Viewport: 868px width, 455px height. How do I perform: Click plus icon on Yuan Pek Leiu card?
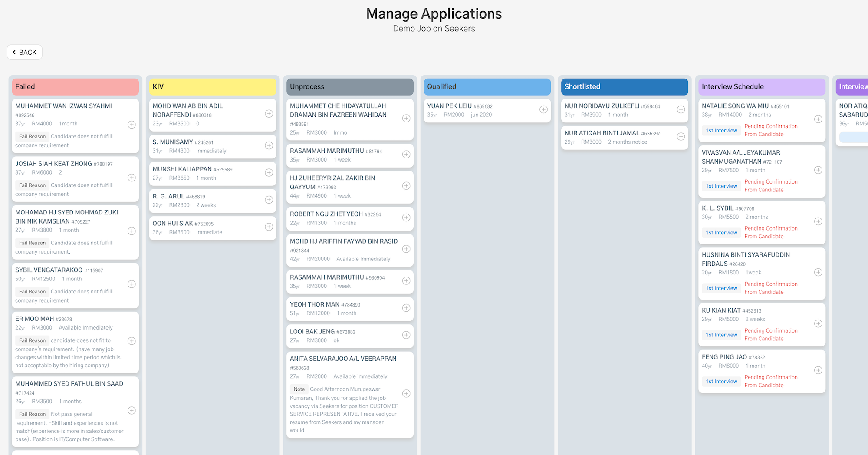click(543, 109)
